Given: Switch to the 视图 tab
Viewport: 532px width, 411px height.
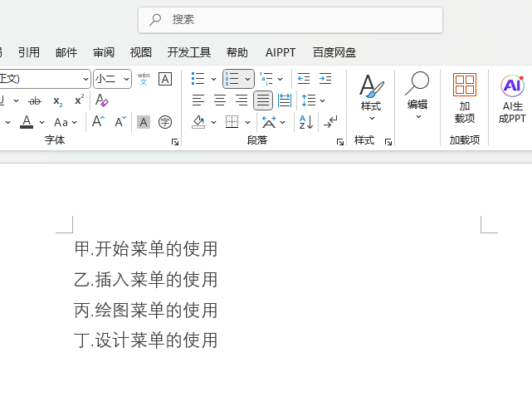Looking at the screenshot, I should 141,52.
